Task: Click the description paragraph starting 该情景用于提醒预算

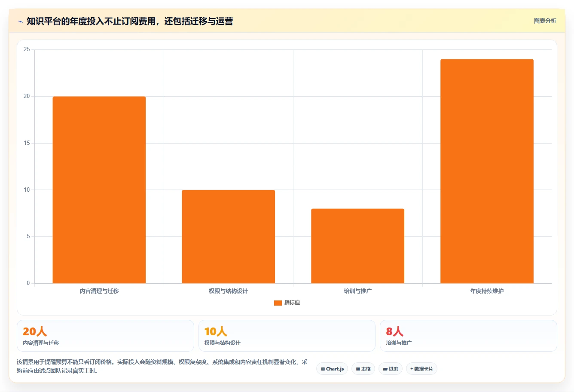Action: tap(162, 366)
